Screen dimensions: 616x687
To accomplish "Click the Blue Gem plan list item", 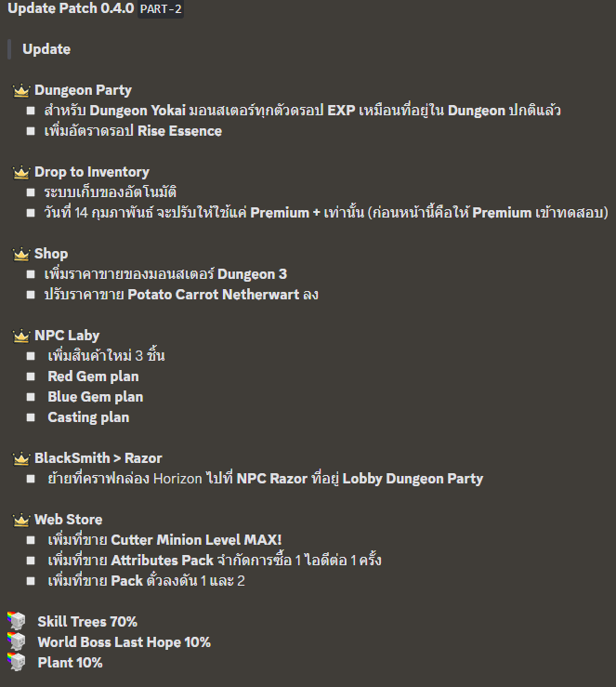I will tap(95, 397).
